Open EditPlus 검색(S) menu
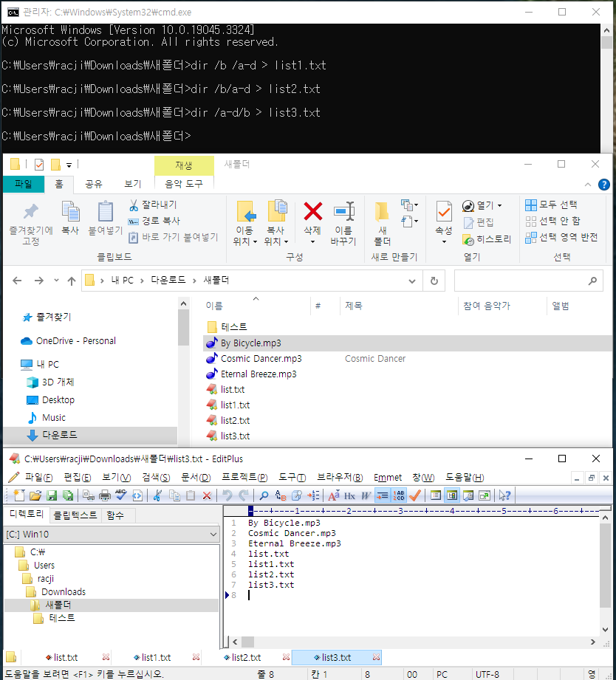Screen dimensions: 616x680 156,478
